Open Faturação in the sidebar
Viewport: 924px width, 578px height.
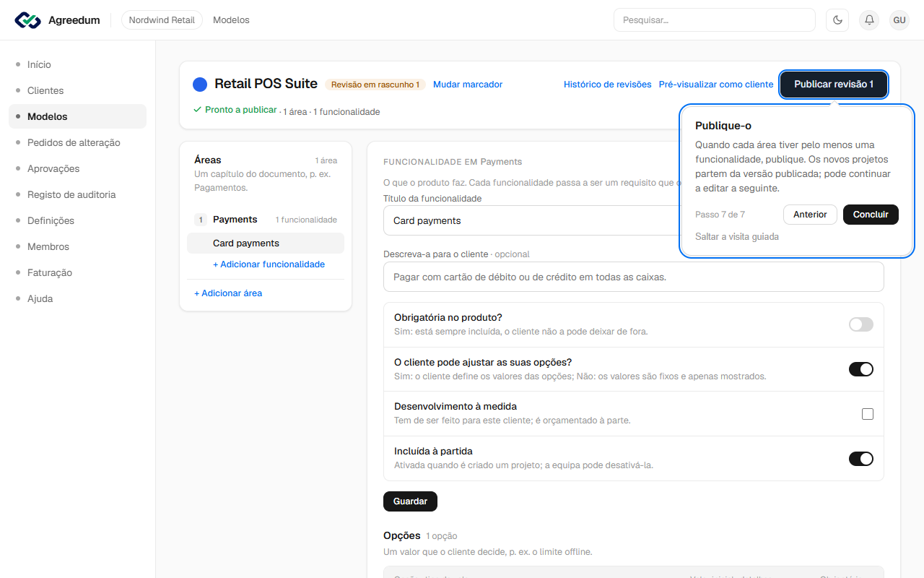click(x=77, y=272)
